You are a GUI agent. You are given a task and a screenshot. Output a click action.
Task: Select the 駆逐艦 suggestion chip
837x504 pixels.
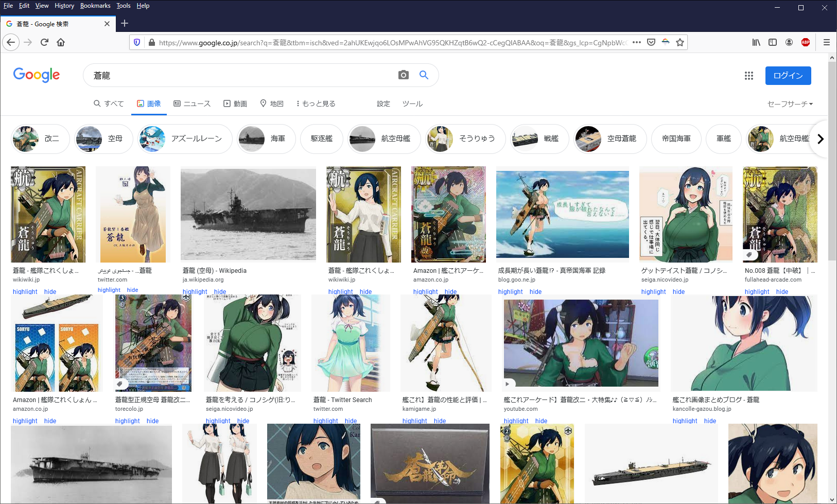pos(322,138)
